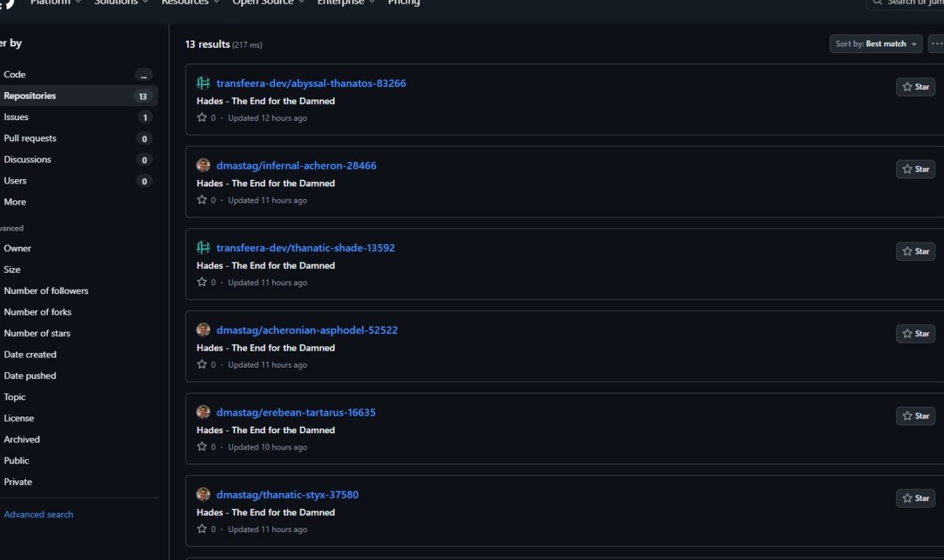Click the dmastag avatar beside erebean-tartarus-16635
Image resolution: width=944 pixels, height=560 pixels.
tap(204, 413)
